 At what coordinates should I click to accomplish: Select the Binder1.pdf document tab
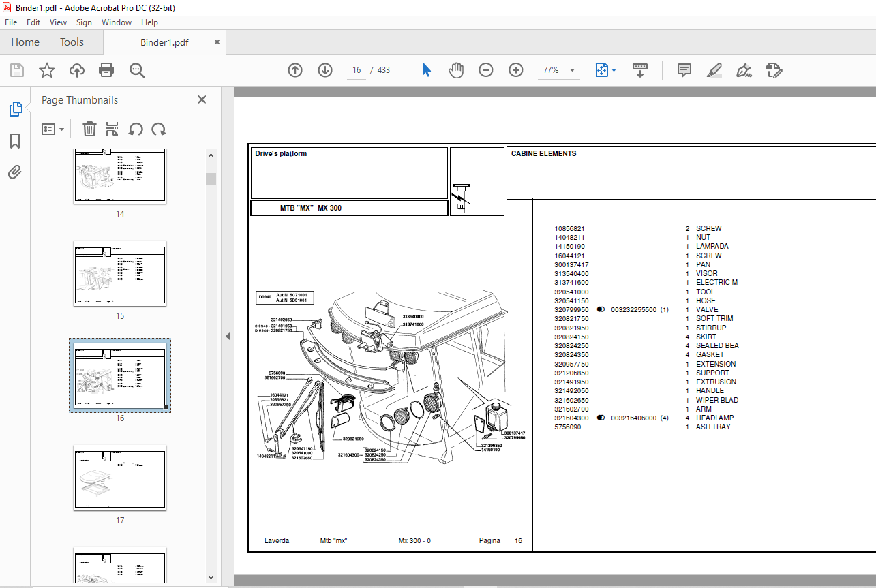[164, 42]
